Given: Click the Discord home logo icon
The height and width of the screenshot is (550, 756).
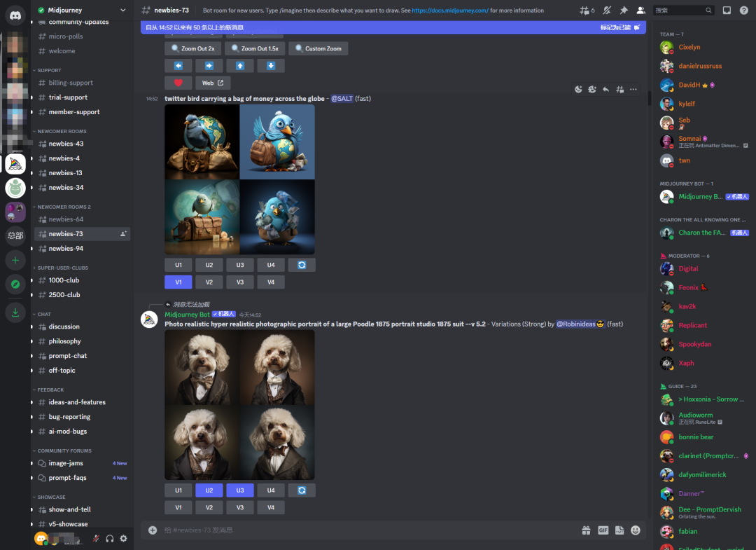Looking at the screenshot, I should pyautogui.click(x=15, y=16).
